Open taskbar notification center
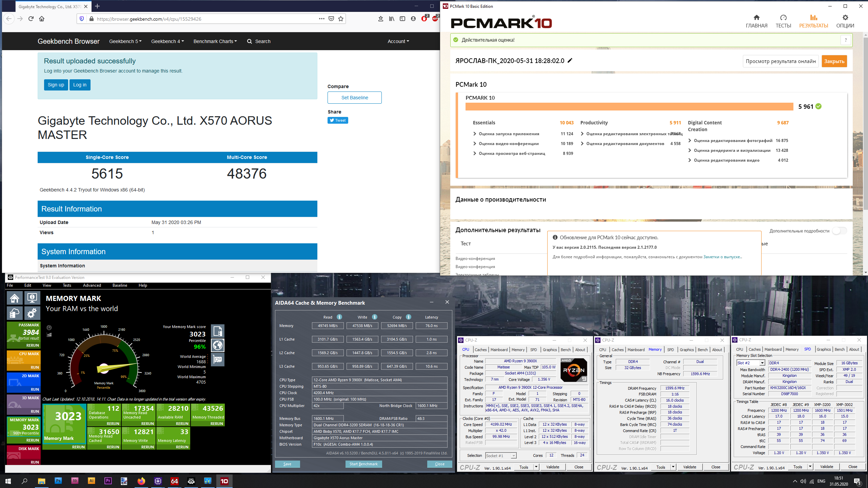 click(857, 481)
